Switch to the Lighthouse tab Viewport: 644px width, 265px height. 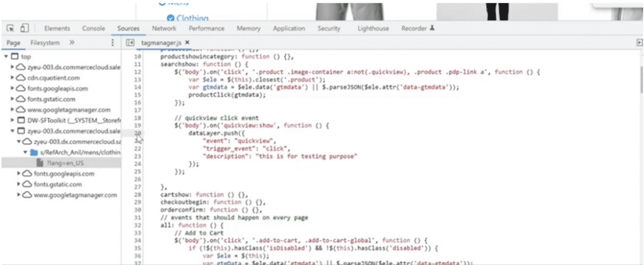click(372, 28)
